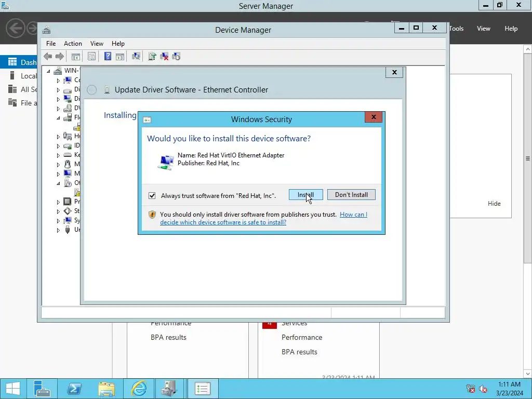The height and width of the screenshot is (399, 532).
Task: Toggle Show/Hide Action Pane toolbar icon
Action: point(120,56)
